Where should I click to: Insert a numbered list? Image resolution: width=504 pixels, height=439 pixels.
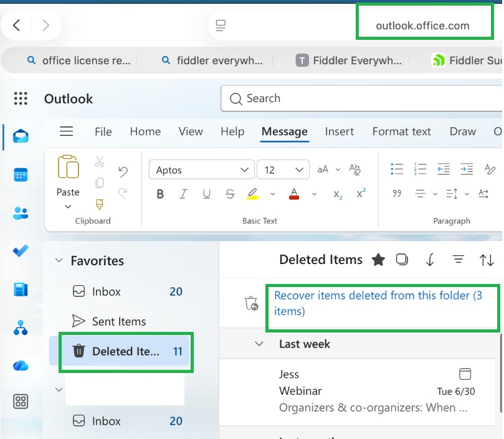point(420,169)
